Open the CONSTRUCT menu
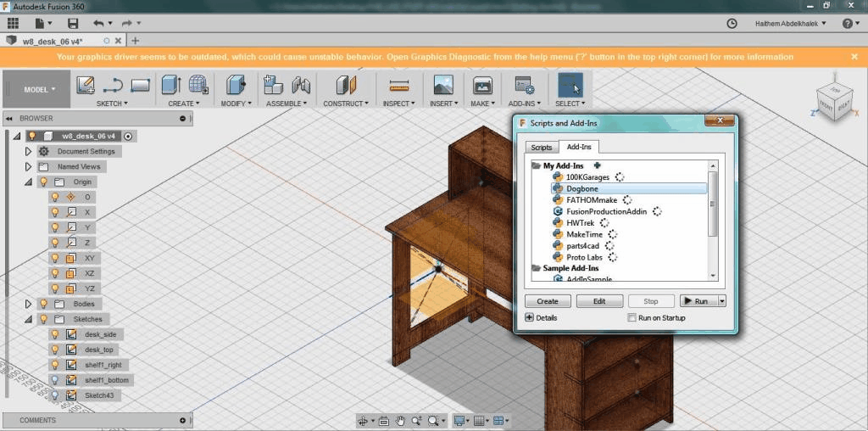 [x=346, y=104]
